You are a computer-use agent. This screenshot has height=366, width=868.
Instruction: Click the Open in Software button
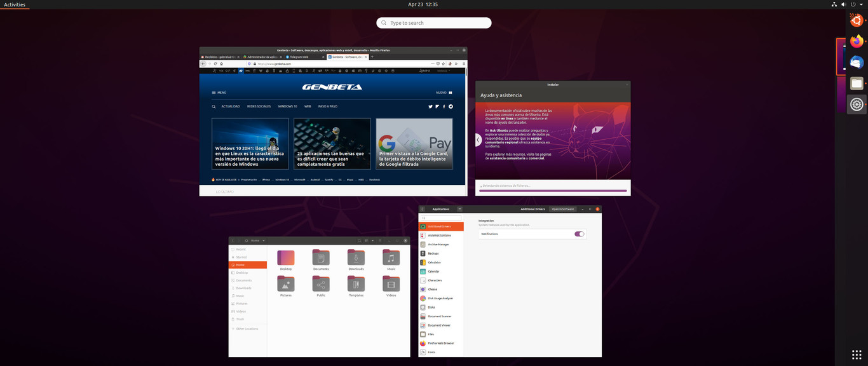[x=564, y=209]
